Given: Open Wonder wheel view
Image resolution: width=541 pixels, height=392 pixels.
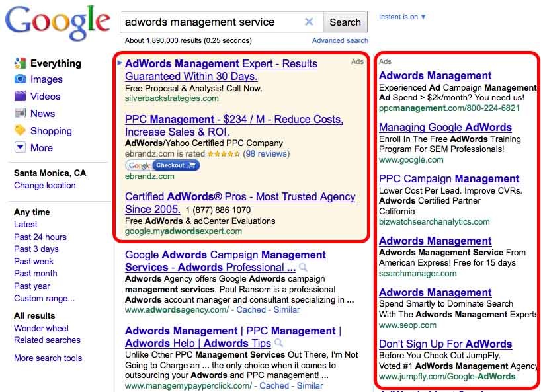Looking at the screenshot, I should [x=42, y=328].
